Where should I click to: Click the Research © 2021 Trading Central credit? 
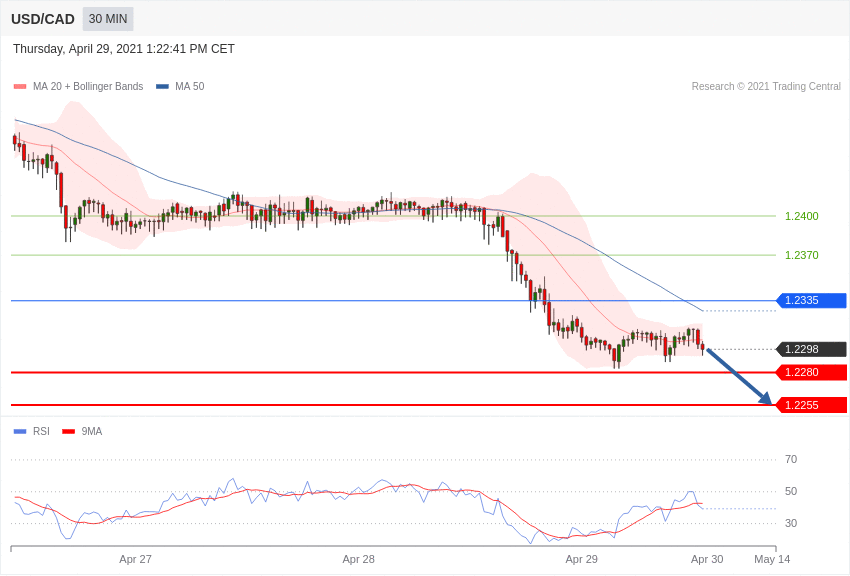766,86
